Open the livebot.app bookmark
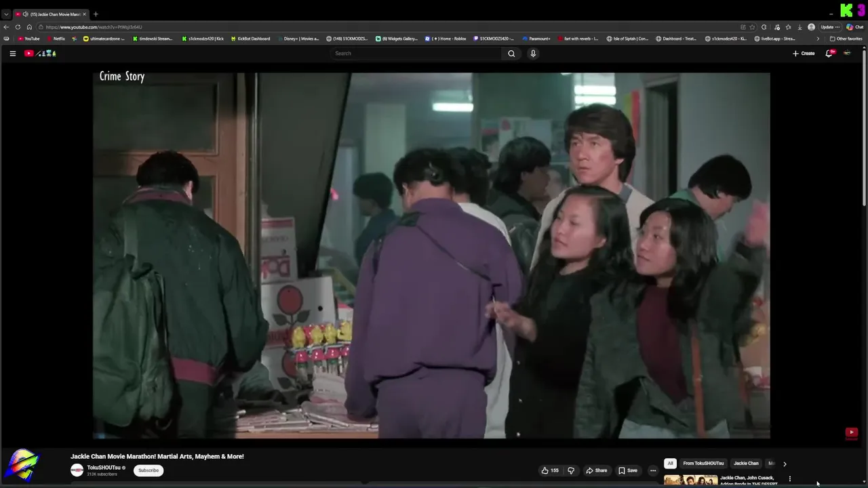Viewport: 868px width, 488px height. coord(775,39)
